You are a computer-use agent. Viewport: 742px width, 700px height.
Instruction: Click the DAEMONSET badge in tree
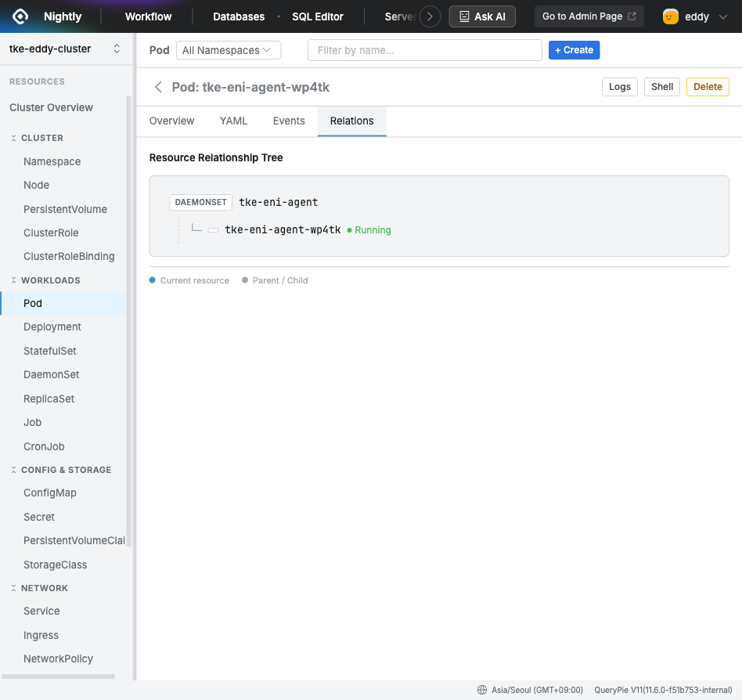(200, 203)
